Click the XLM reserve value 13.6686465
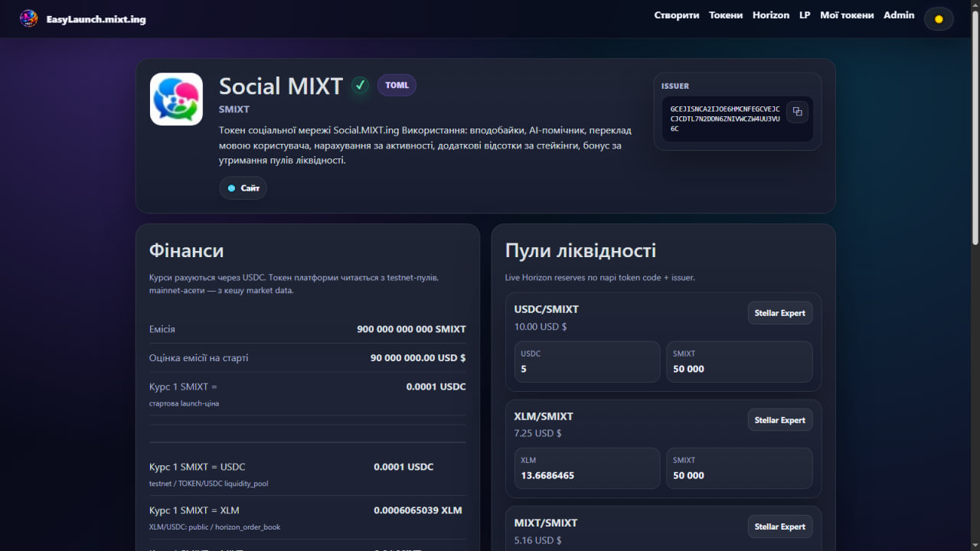Screen dimensions: 980x551 (547, 475)
